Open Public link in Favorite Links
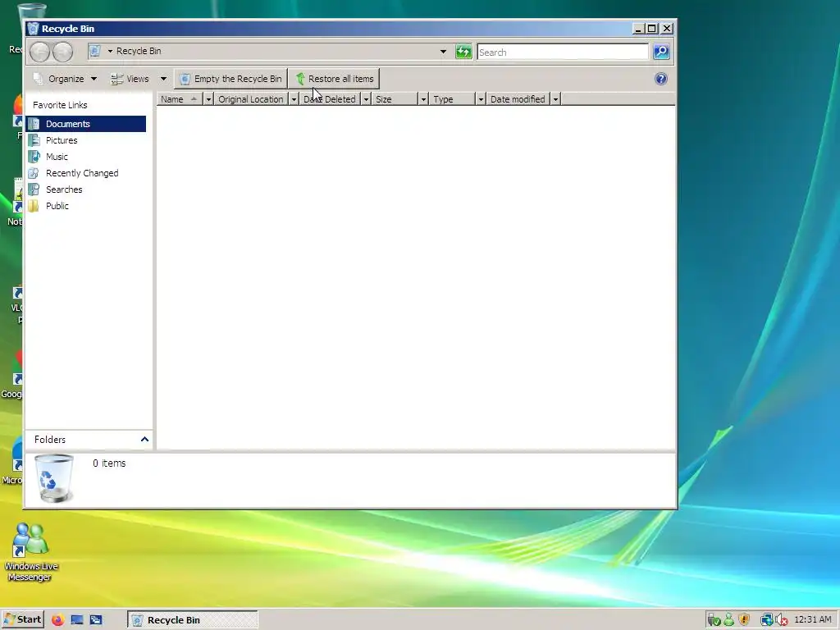The height and width of the screenshot is (630, 840). pos(57,206)
